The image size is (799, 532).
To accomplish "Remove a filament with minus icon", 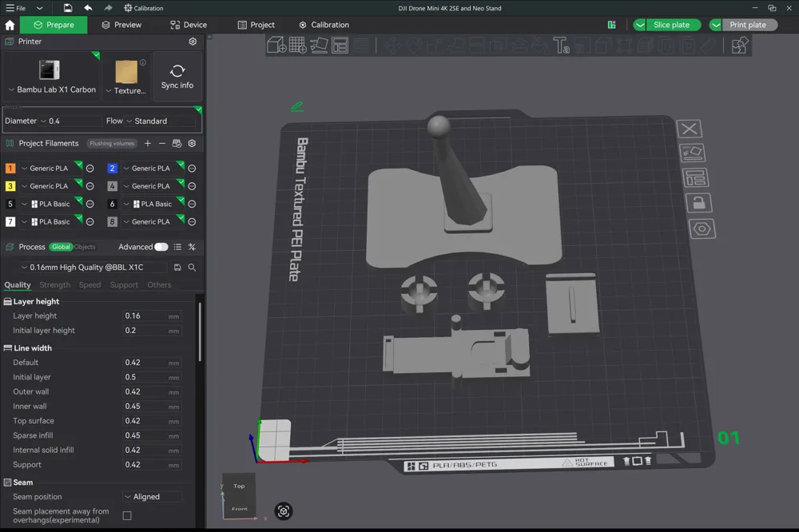I will [x=162, y=143].
